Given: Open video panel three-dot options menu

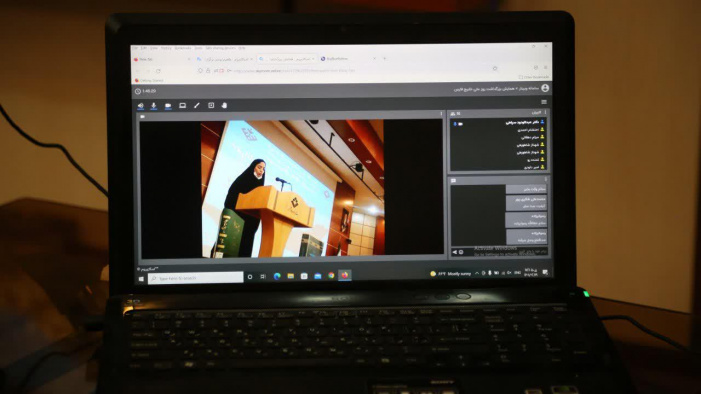Looking at the screenshot, I should (x=441, y=114).
